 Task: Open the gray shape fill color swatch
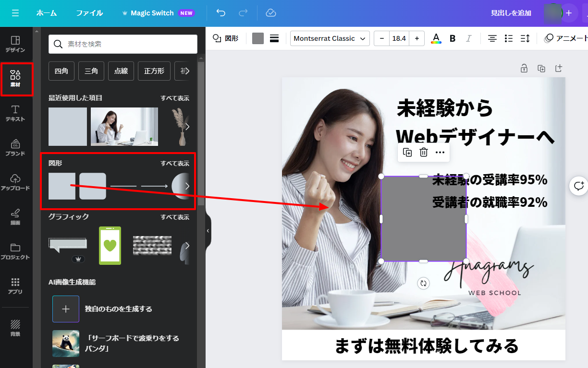[x=258, y=38]
